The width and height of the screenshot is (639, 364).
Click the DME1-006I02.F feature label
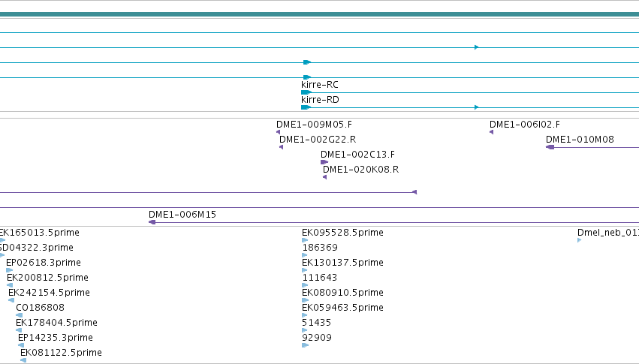(524, 125)
